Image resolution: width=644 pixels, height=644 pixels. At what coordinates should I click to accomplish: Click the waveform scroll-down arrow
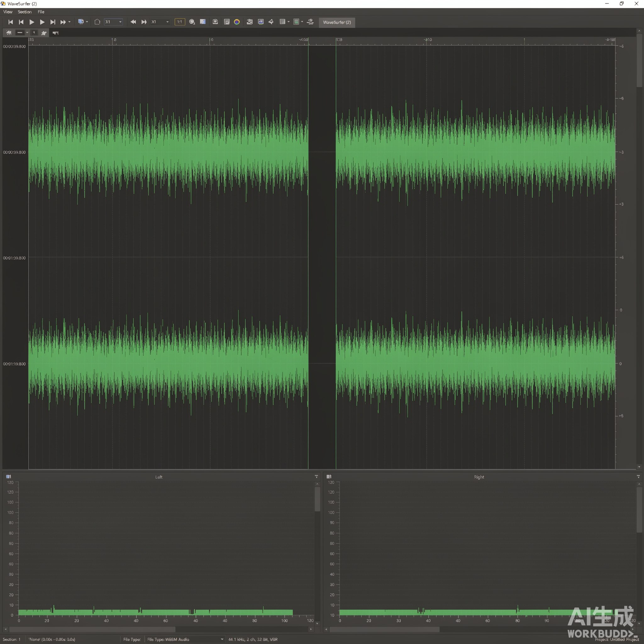tap(639, 467)
